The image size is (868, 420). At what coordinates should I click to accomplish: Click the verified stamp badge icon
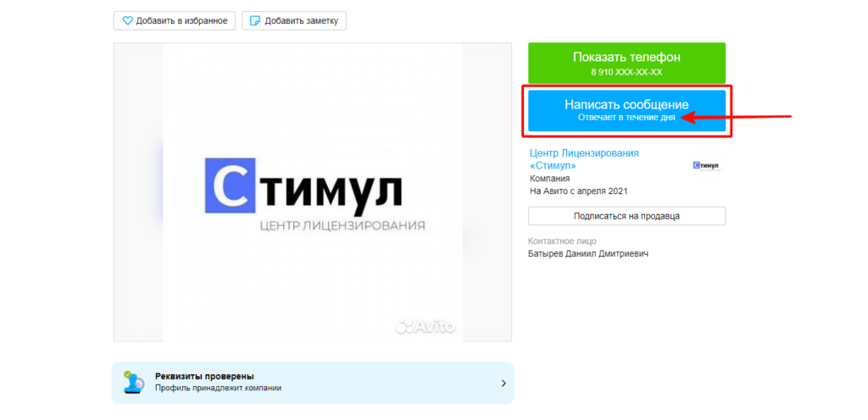coord(133,383)
